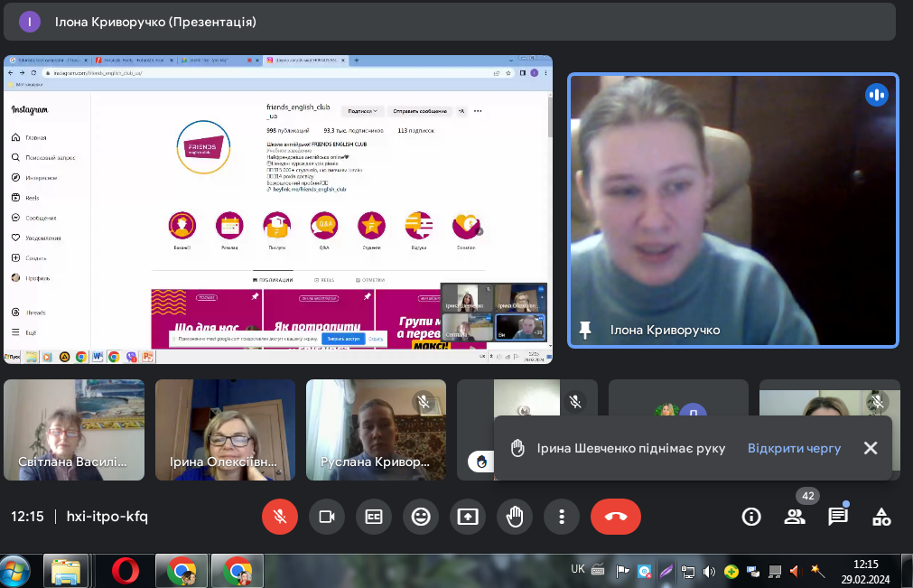
Task: Select Руслана Криворучко's video tile
Action: pyautogui.click(x=376, y=429)
